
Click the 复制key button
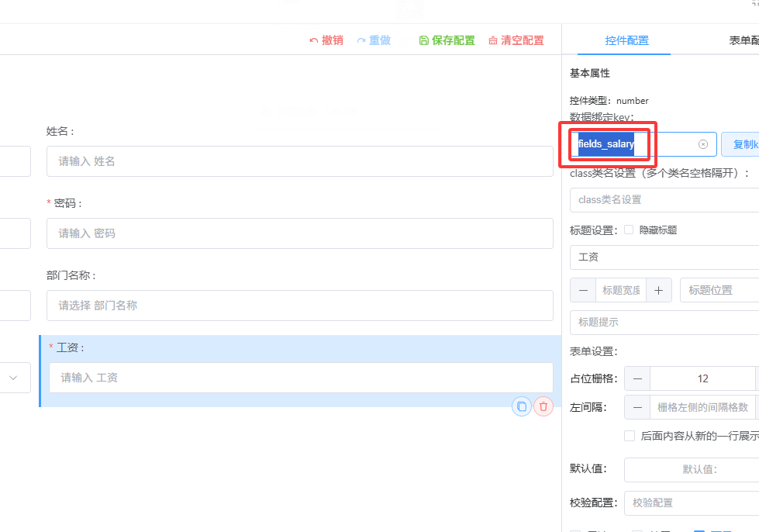point(742,144)
